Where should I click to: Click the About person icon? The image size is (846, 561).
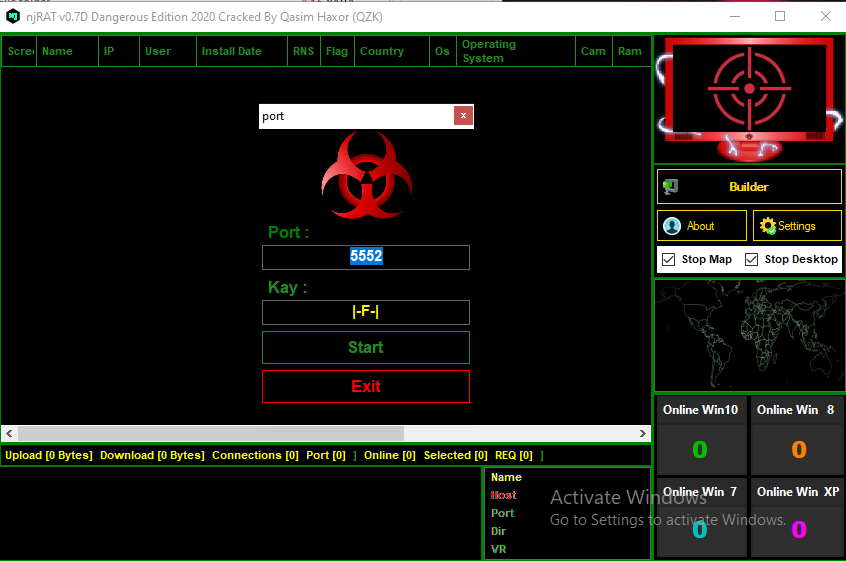click(672, 226)
